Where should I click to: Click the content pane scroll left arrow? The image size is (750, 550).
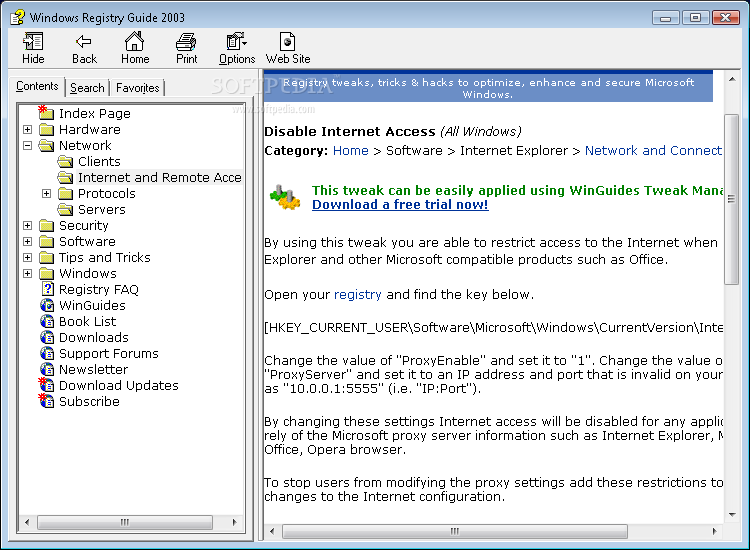click(272, 531)
